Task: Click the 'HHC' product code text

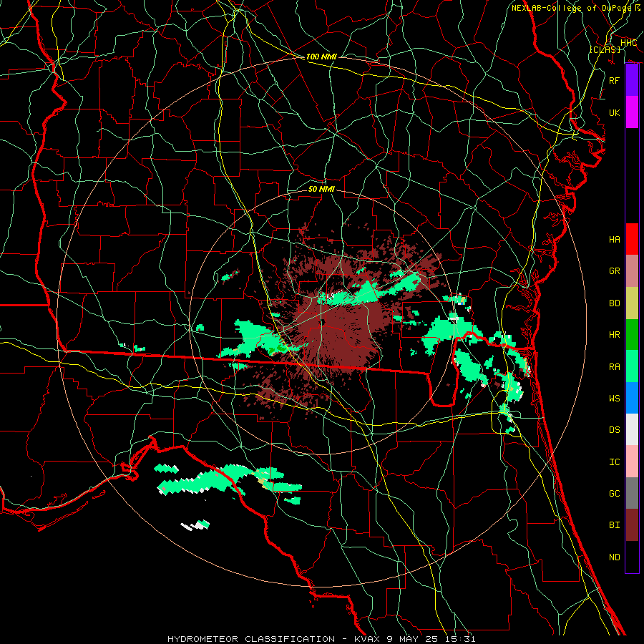Action: coord(628,43)
